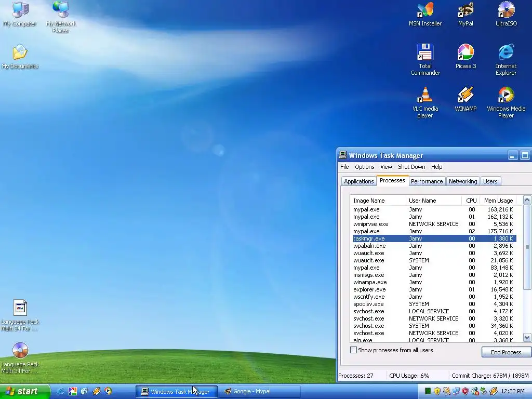
Task: Click the green CPU usage tray icon
Action: coord(428,391)
